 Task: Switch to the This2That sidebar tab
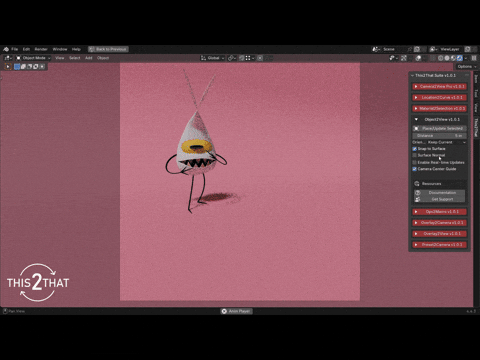(476, 127)
